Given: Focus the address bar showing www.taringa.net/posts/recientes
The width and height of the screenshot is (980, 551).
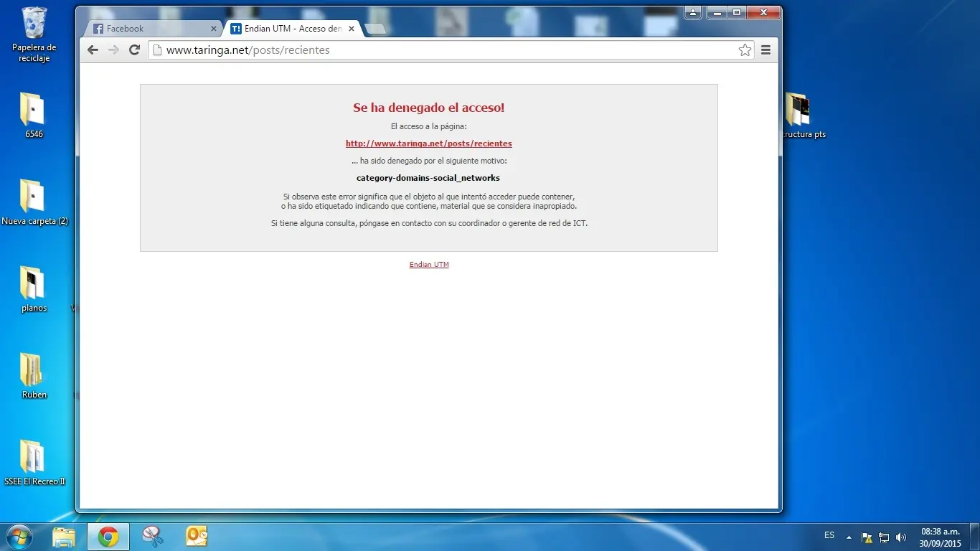Looking at the screenshot, I should [x=451, y=50].
